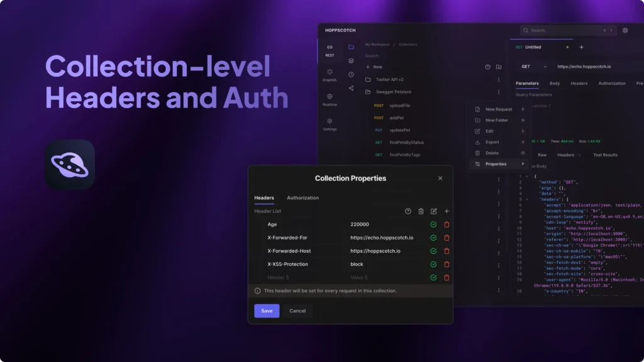
Task: Toggle the Header 5 row active checkmark
Action: [x=433, y=277]
